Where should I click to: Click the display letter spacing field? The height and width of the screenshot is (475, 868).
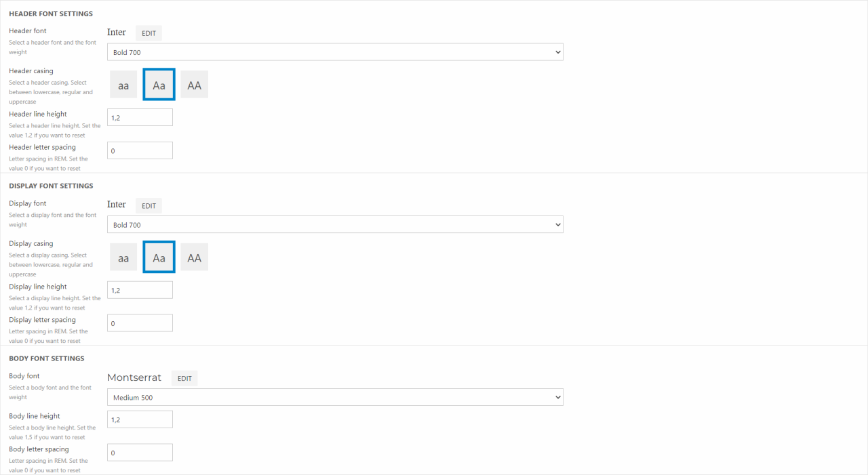(140, 324)
